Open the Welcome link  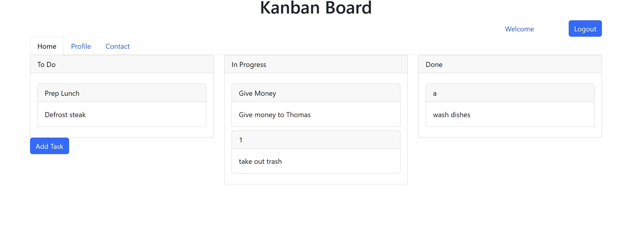coord(519,29)
